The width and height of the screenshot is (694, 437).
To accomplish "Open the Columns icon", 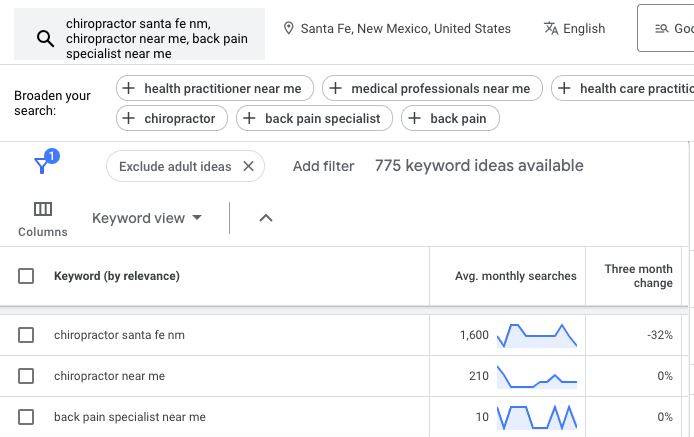I will (x=43, y=218).
